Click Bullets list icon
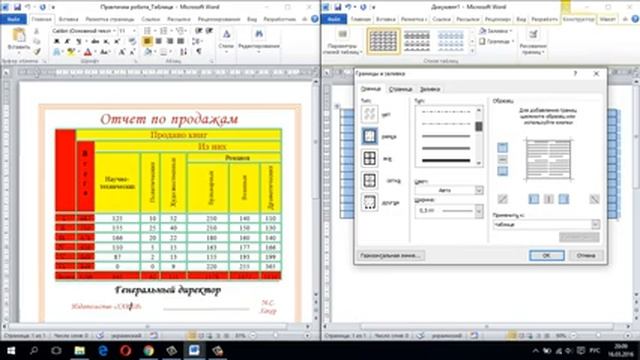 point(147,31)
